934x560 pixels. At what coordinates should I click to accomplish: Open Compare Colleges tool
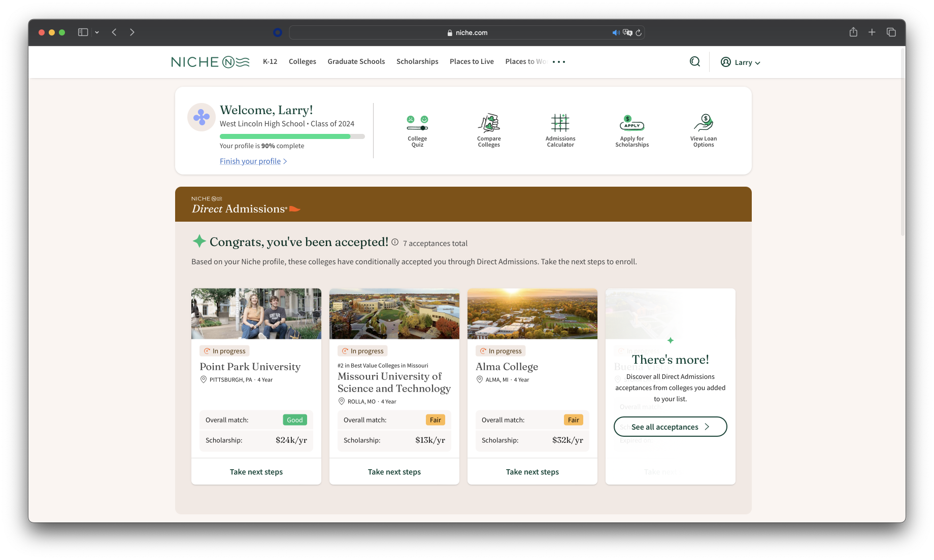click(x=489, y=131)
